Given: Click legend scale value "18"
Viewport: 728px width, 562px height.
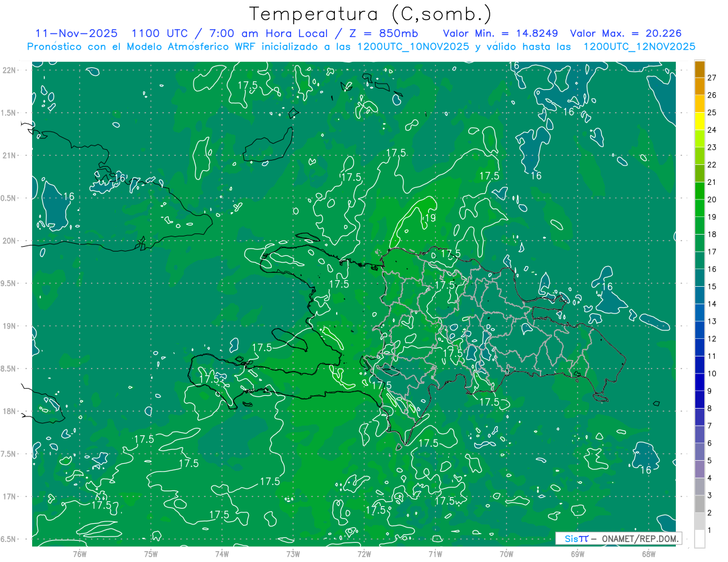Looking at the screenshot, I should 712,234.
